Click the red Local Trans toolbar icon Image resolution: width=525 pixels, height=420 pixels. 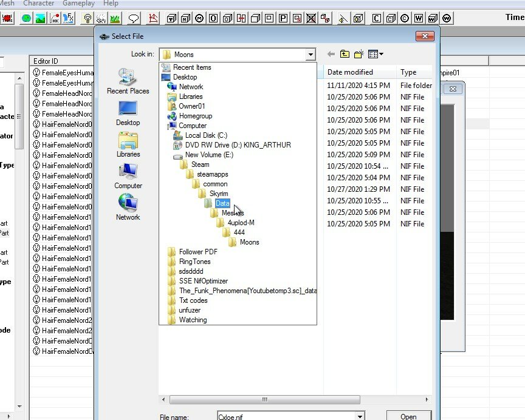pyautogui.click(x=7, y=18)
